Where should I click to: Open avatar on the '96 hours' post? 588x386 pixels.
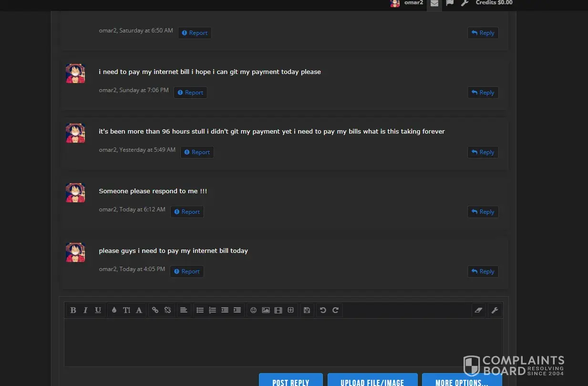pyautogui.click(x=75, y=133)
